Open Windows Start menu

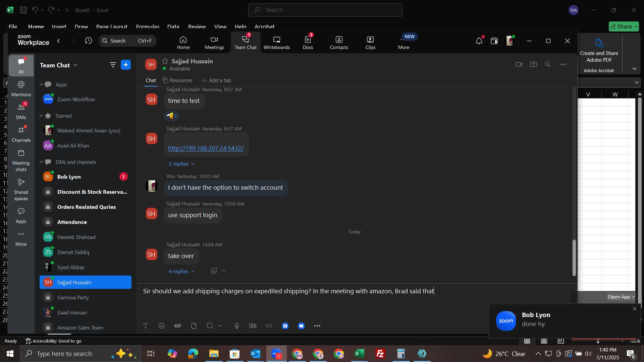coord(10,354)
